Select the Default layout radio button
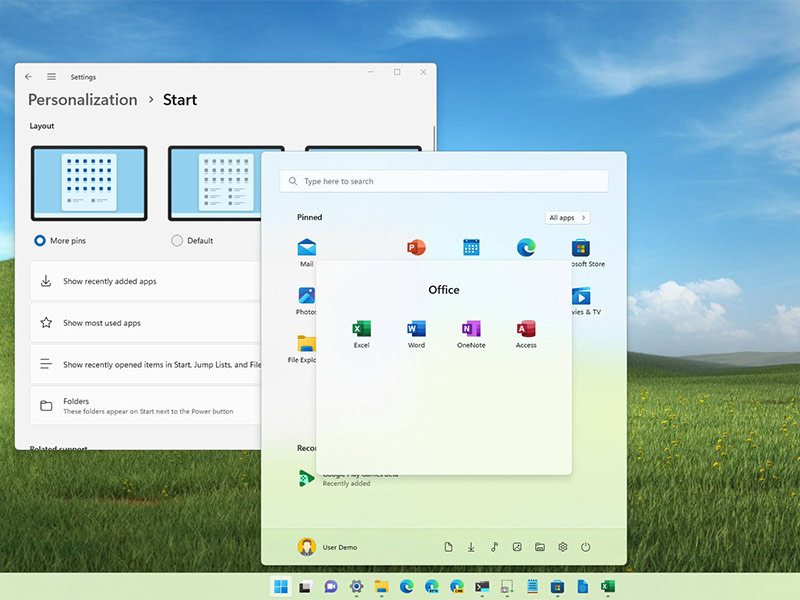The image size is (800, 600). pos(177,240)
